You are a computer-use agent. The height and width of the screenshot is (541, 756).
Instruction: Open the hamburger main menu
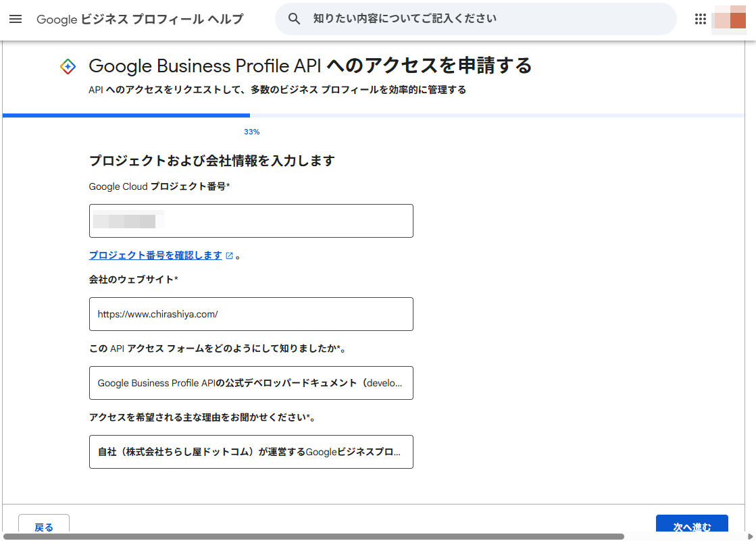pos(16,19)
